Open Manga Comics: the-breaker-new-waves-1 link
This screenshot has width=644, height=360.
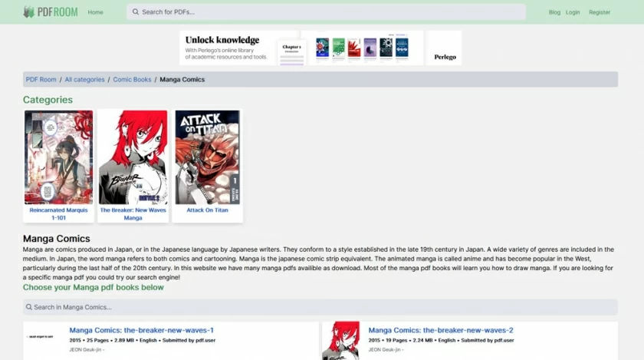tap(141, 330)
